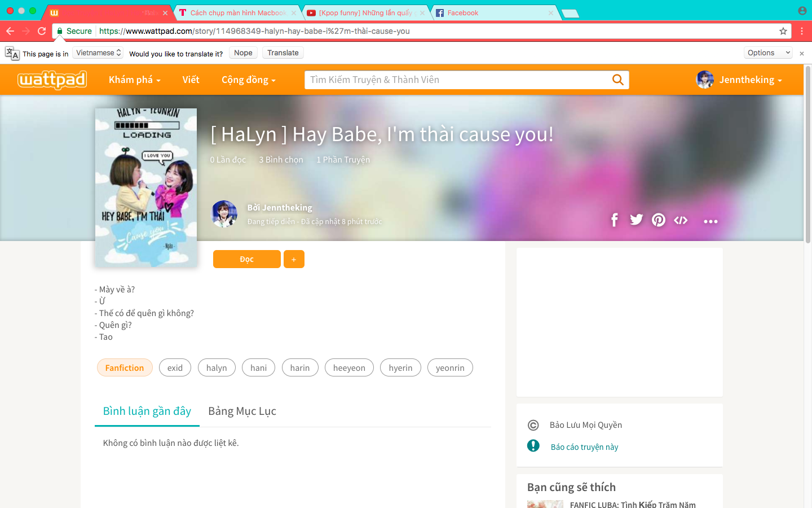
Task: Focus the Tìm Kiếm Truyện search field
Action: tap(457, 80)
